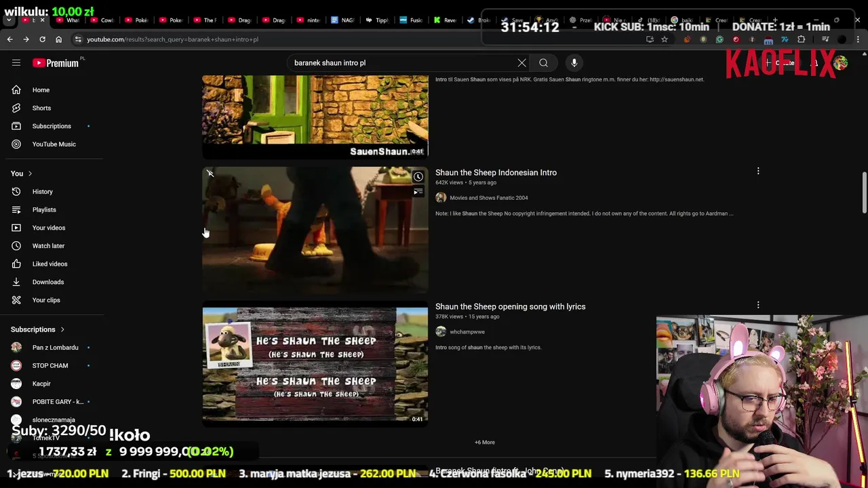The height and width of the screenshot is (488, 868).
Task: Switch to the 'ninte' browser tab
Action: click(308, 20)
